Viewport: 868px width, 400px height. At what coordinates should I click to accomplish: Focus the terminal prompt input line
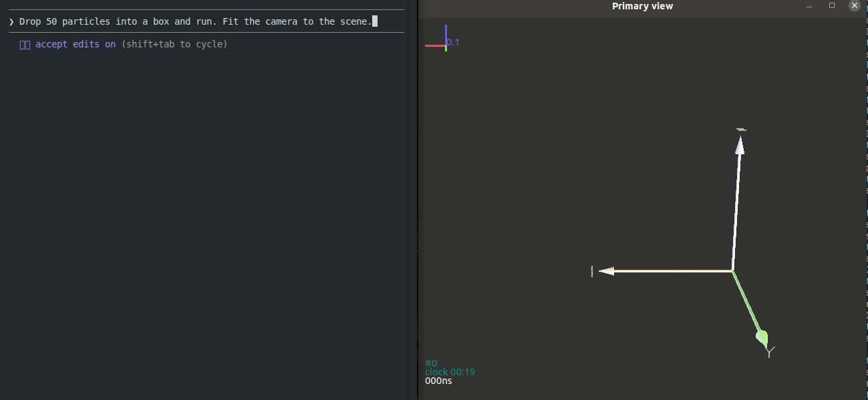[x=200, y=21]
